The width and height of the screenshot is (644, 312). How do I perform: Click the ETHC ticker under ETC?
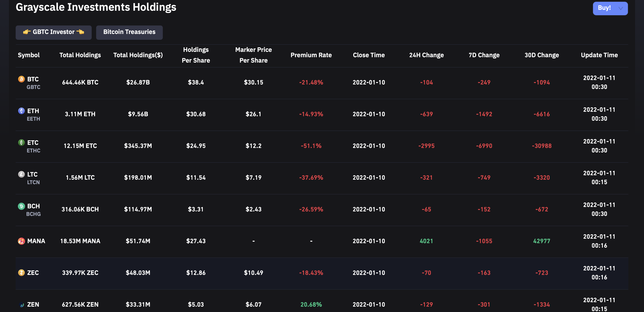33,151
